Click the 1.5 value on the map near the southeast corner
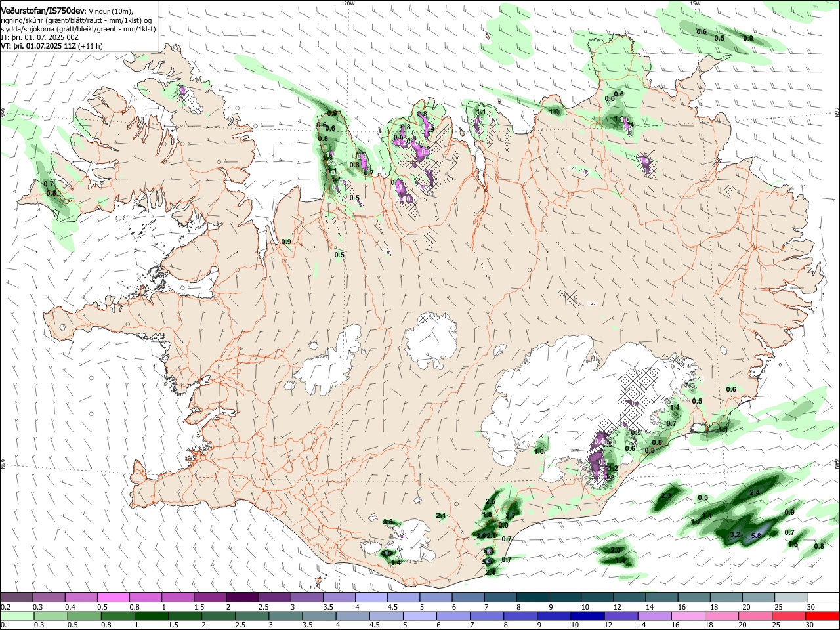The image size is (840, 630). 793,544
